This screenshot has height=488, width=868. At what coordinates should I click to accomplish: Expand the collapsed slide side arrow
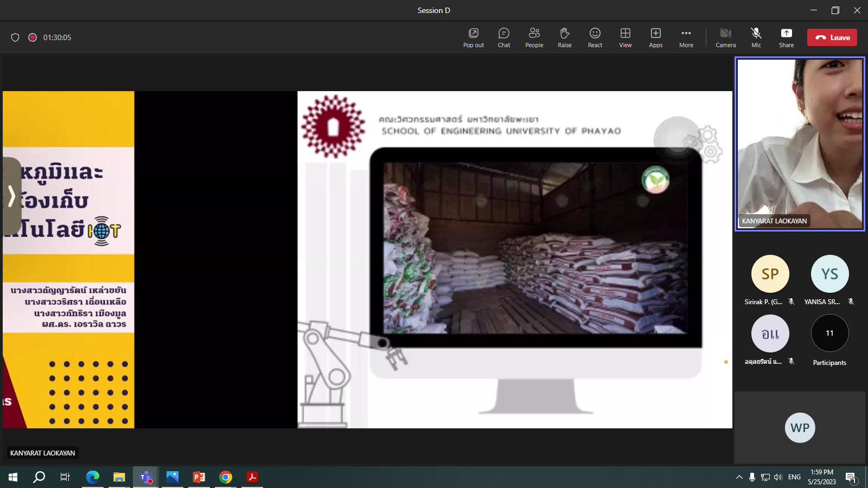click(11, 196)
